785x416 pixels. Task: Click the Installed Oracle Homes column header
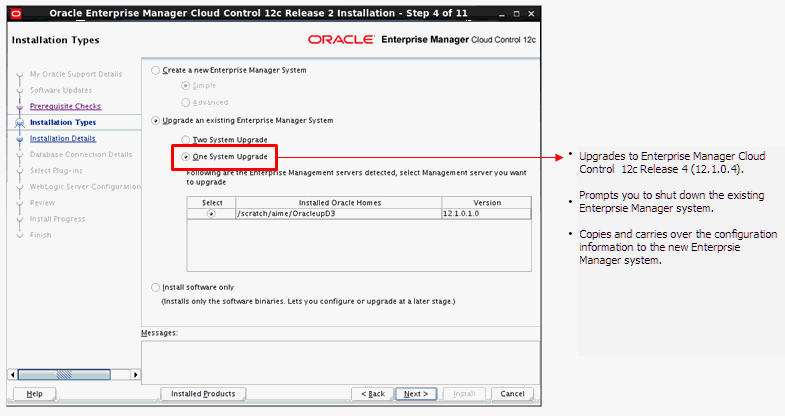[339, 203]
